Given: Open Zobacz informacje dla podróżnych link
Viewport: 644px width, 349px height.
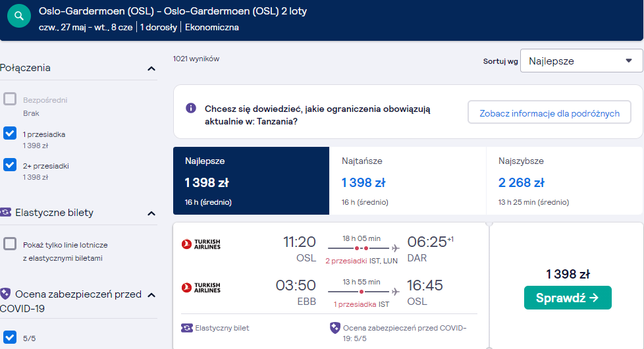Looking at the screenshot, I should [550, 112].
